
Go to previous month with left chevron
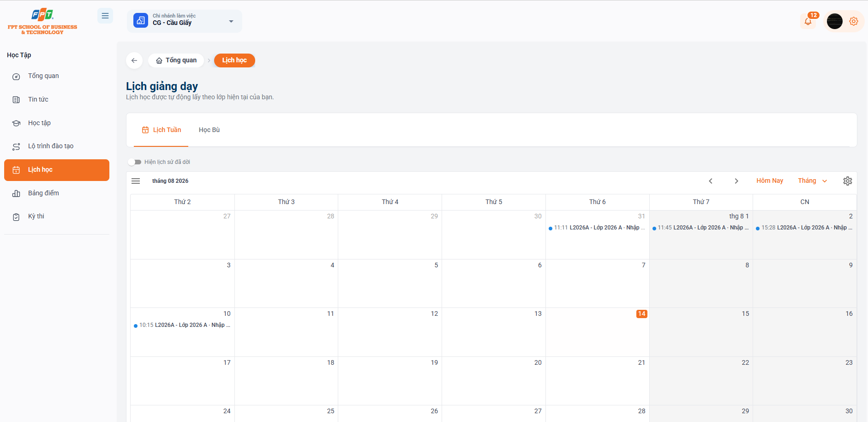tap(711, 181)
